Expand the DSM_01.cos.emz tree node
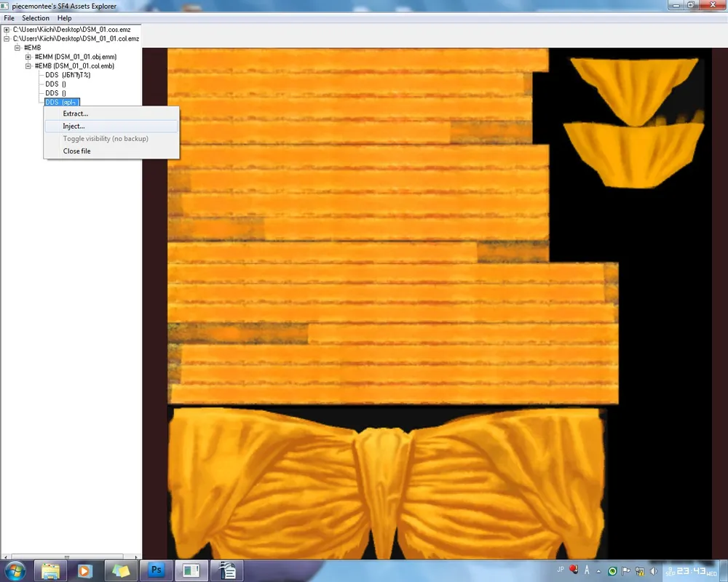This screenshot has height=582, width=728. (x=7, y=30)
